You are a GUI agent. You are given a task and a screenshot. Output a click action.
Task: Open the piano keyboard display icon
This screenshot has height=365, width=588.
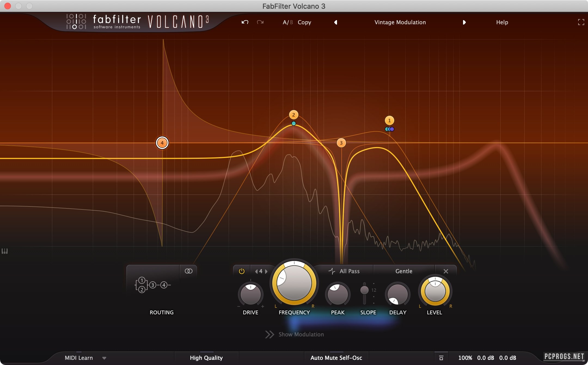pyautogui.click(x=5, y=251)
